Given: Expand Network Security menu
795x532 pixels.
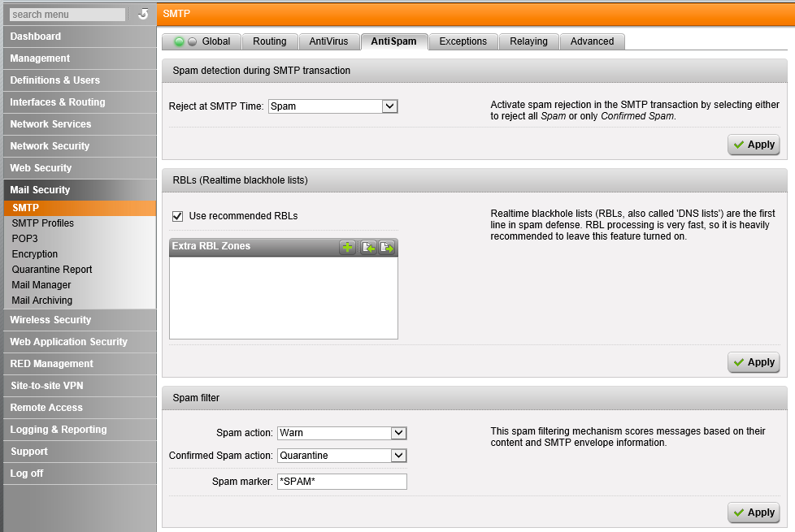Looking at the screenshot, I should (x=80, y=146).
